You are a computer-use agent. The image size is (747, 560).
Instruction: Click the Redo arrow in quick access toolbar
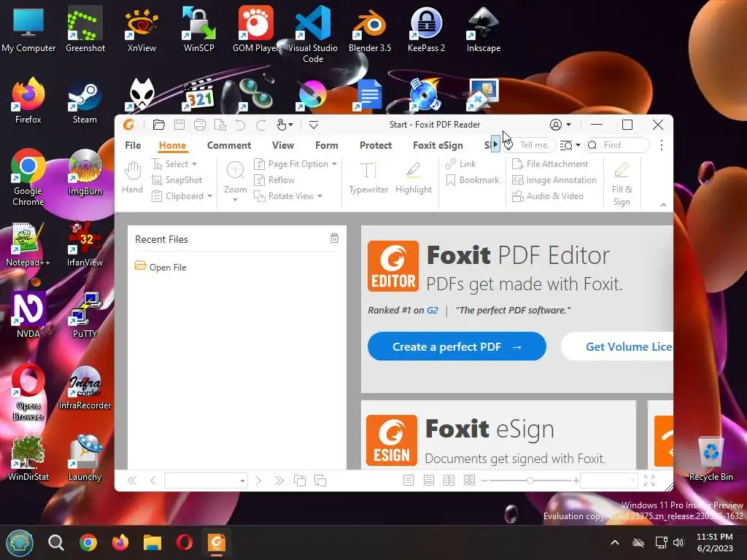pos(260,125)
